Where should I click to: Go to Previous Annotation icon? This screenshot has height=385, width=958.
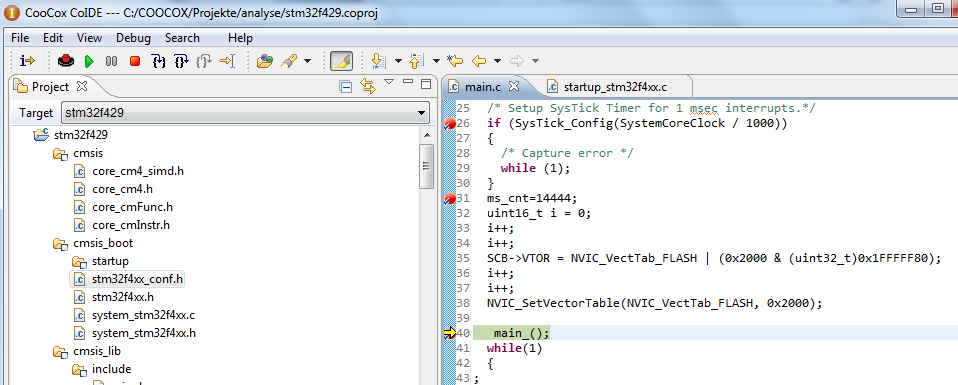(417, 61)
